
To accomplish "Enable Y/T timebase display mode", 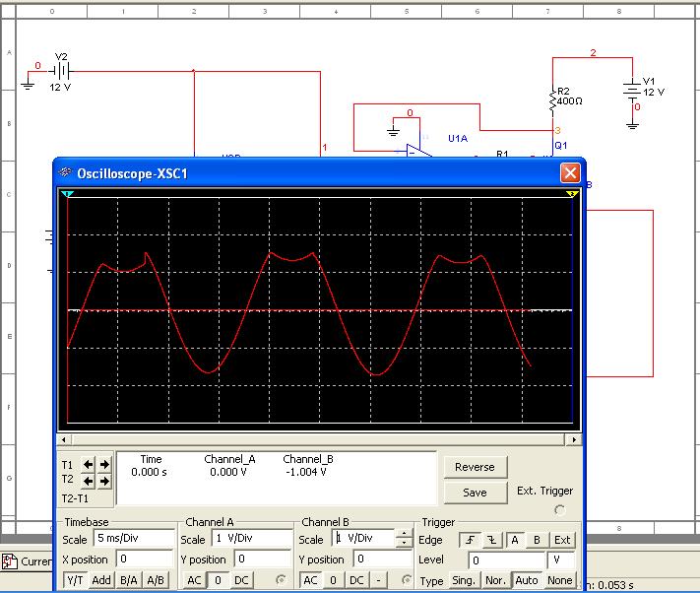I will 76,580.
